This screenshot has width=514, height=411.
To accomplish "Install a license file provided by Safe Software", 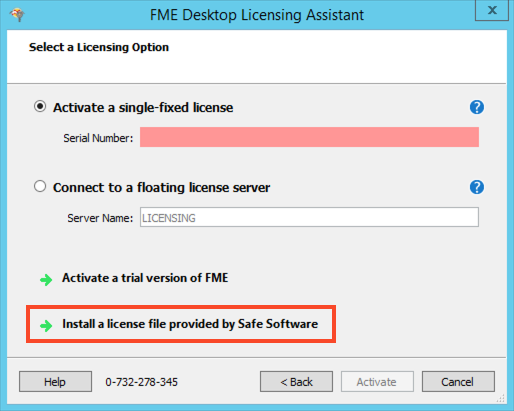I will [x=190, y=324].
